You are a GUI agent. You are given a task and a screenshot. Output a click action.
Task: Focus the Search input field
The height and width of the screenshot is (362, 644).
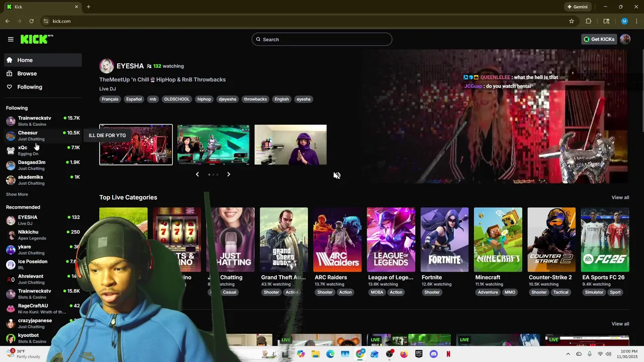(322, 39)
